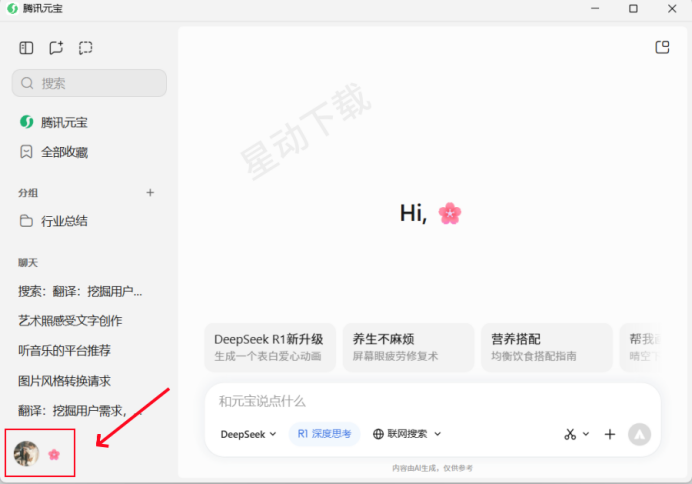Screen dimensions: 692x484
Task: Select the DeepSeek R1新升级 suggestion card
Action: pyautogui.click(x=270, y=348)
